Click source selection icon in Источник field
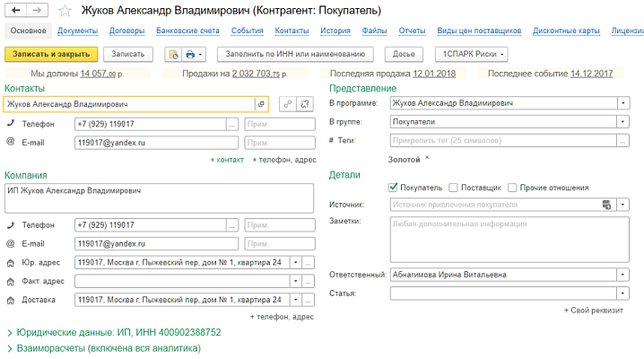The height and width of the screenshot is (359, 644). tap(606, 205)
